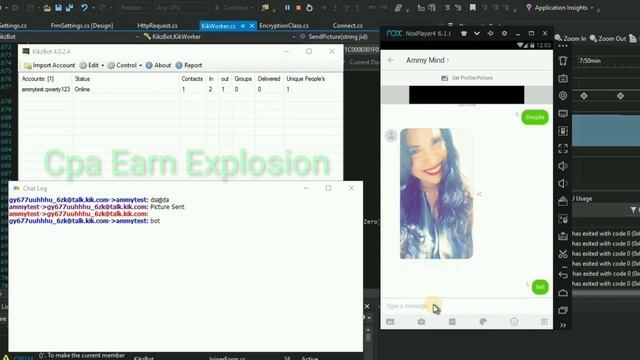Click the Nox recent apps icon

coord(563,310)
